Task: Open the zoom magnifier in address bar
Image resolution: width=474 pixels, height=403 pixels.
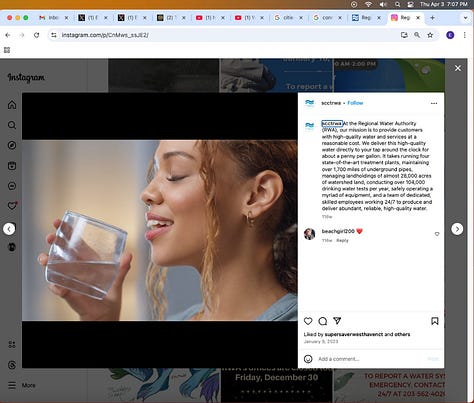Action: pyautogui.click(x=417, y=35)
